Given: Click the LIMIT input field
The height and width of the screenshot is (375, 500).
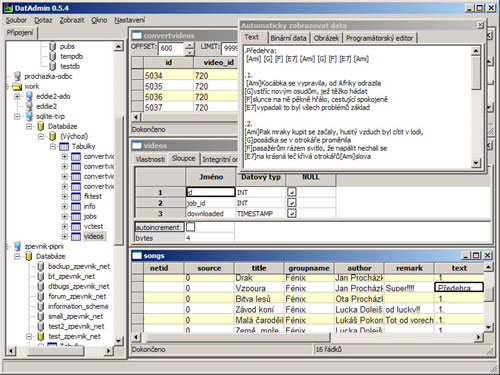Looking at the screenshot, I should [x=230, y=48].
